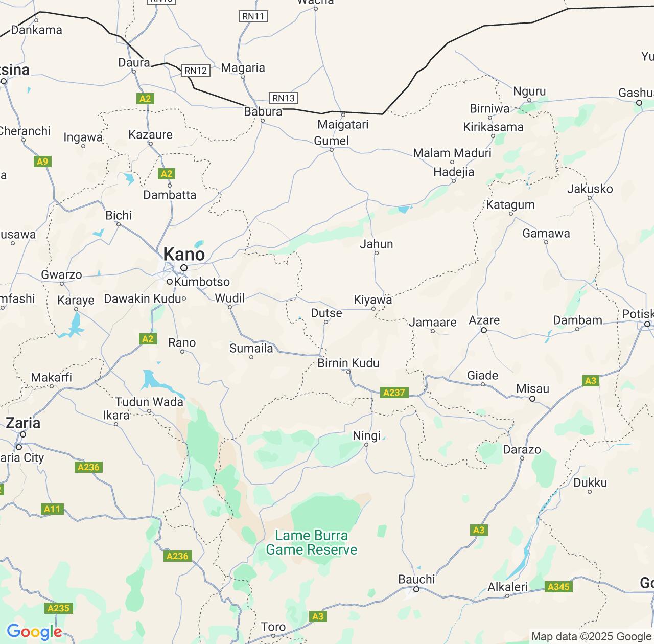Click the A235 road shield
Image resolution: width=654 pixels, height=644 pixels.
pos(58,608)
